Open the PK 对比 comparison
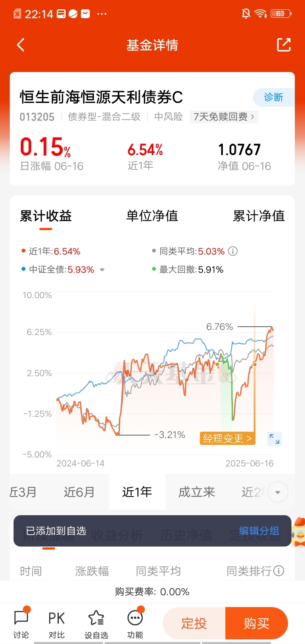 tap(56, 624)
